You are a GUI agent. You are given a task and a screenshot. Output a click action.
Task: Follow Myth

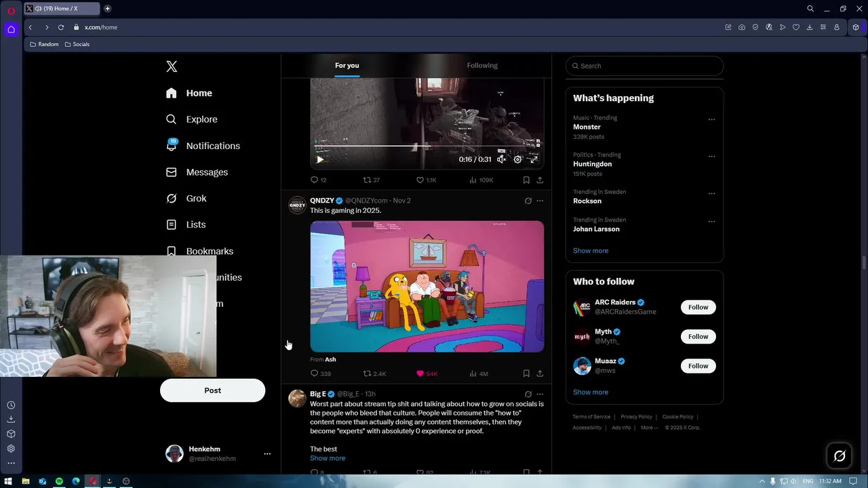[x=698, y=337]
